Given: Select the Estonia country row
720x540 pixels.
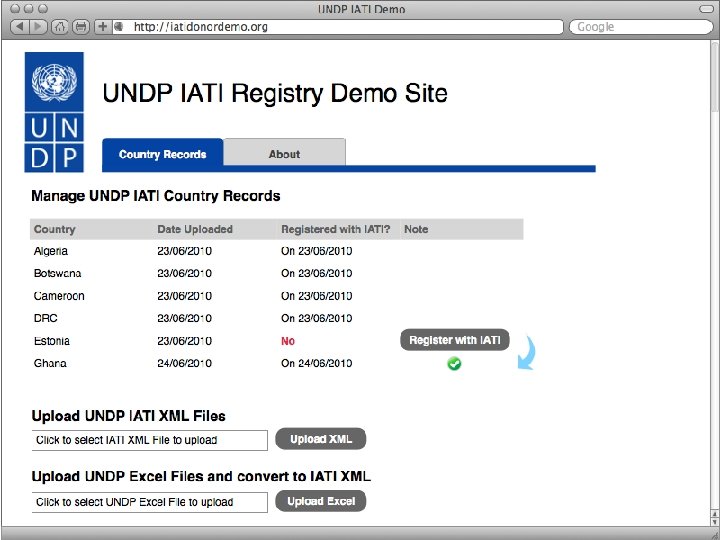Looking at the screenshot, I should pyautogui.click(x=276, y=341).
